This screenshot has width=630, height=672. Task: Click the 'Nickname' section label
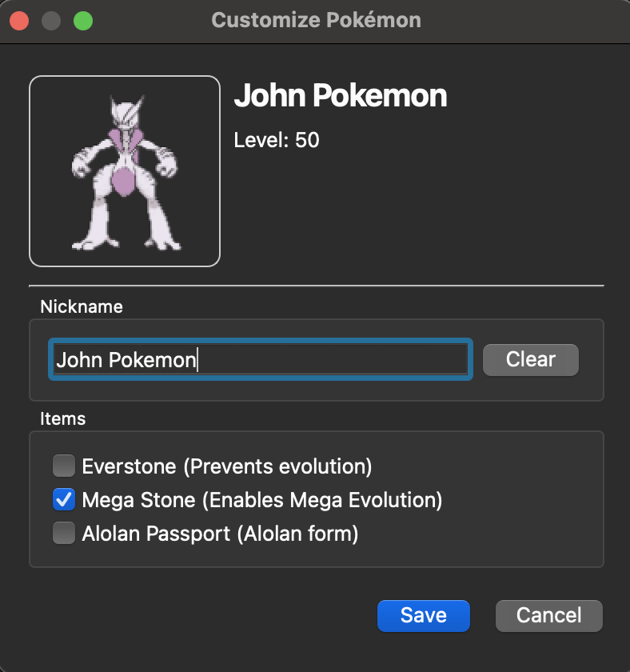click(x=82, y=306)
